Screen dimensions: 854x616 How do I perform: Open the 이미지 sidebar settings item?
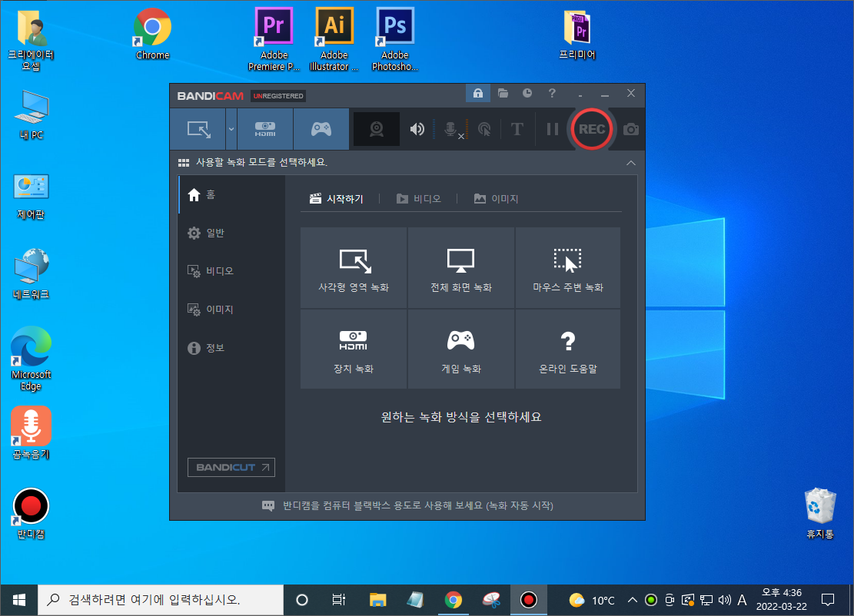click(x=232, y=309)
